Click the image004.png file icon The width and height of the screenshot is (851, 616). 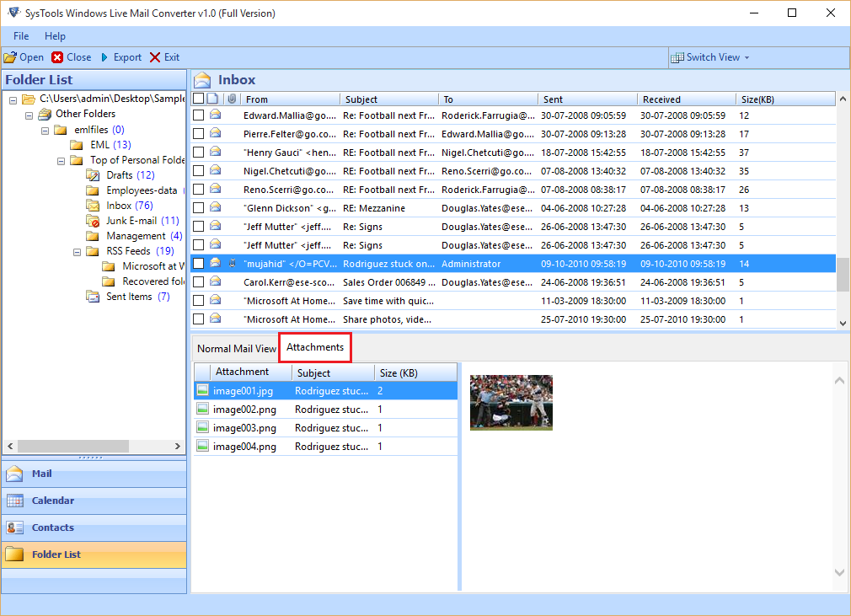tap(202, 446)
